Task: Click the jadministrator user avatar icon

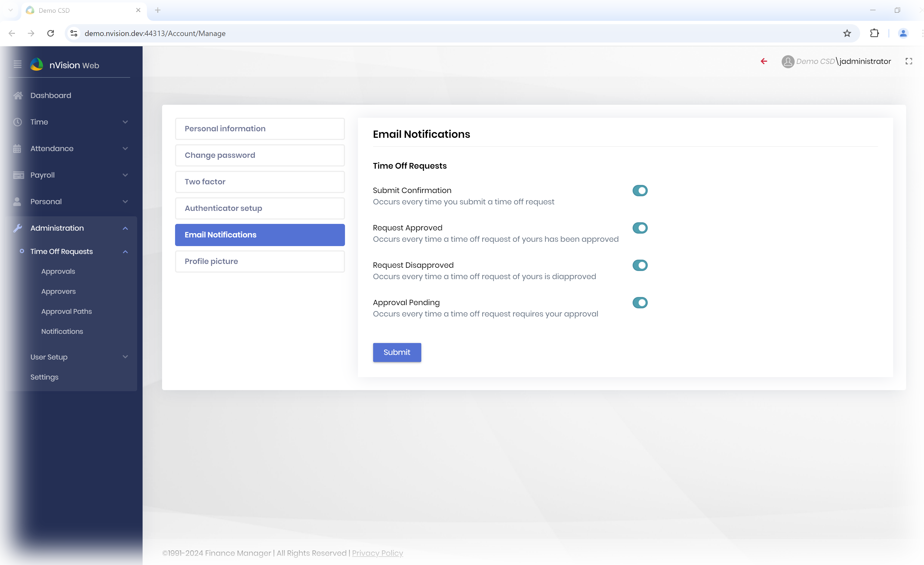Action: (x=788, y=61)
